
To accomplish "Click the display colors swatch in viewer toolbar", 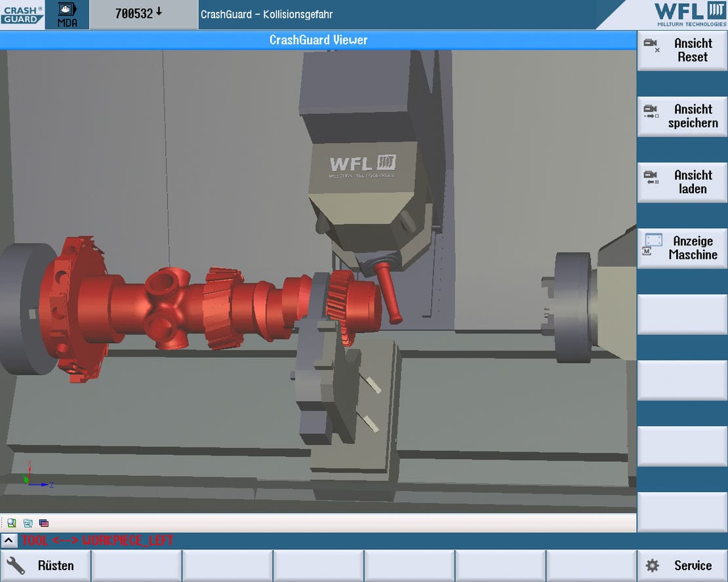I will [x=43, y=522].
